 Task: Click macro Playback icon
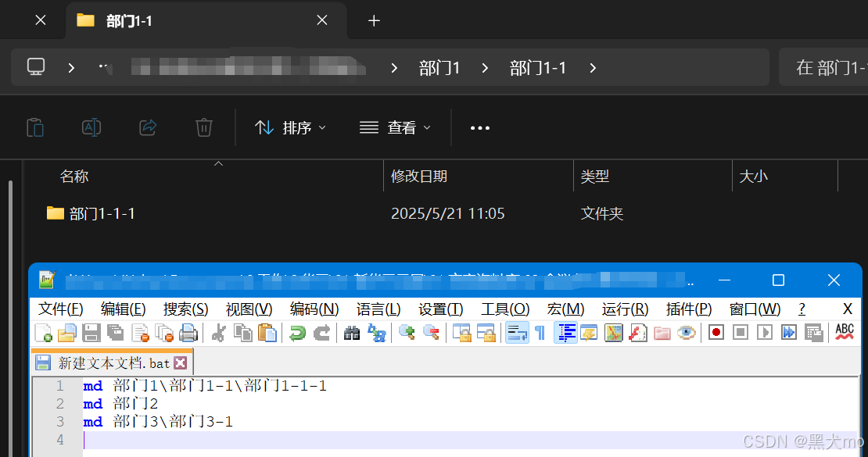(x=765, y=333)
